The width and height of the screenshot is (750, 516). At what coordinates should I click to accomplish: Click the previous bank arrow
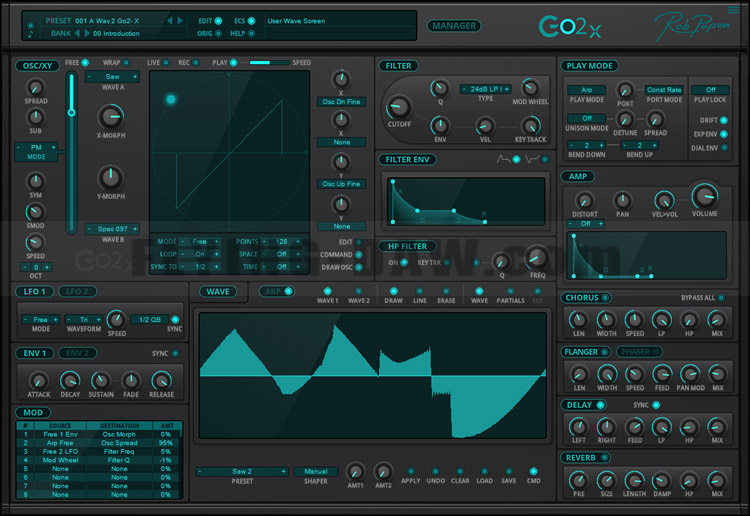tap(77, 33)
